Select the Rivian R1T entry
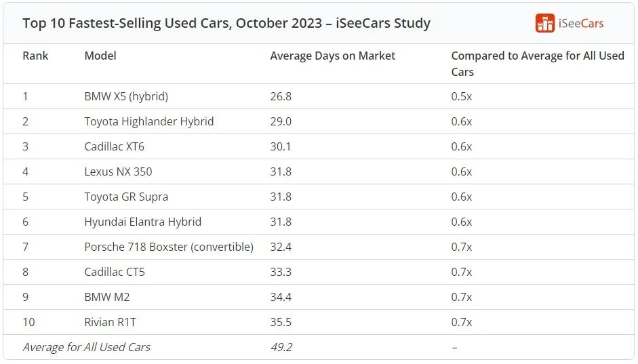The height and width of the screenshot is (364, 638). coord(110,322)
